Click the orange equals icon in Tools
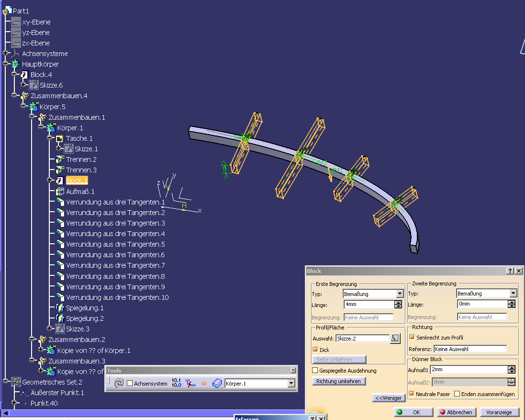Viewport: 525px width, 420px height. coord(204,384)
